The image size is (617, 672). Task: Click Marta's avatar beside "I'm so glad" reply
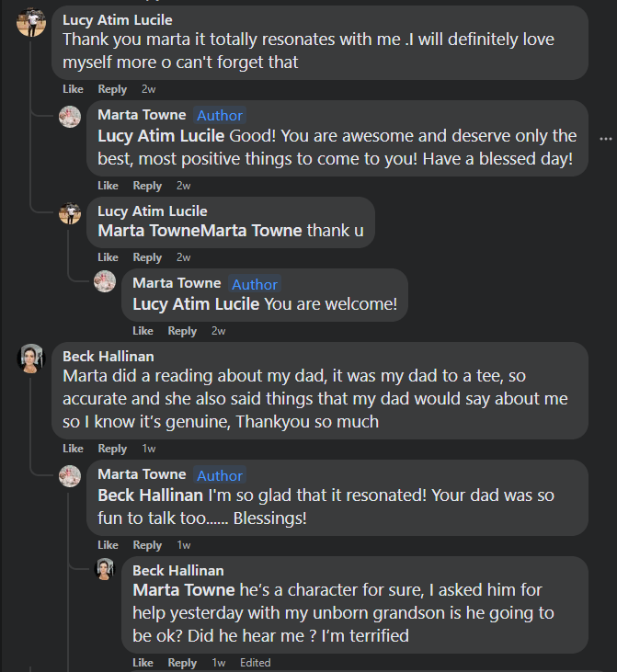[70, 476]
